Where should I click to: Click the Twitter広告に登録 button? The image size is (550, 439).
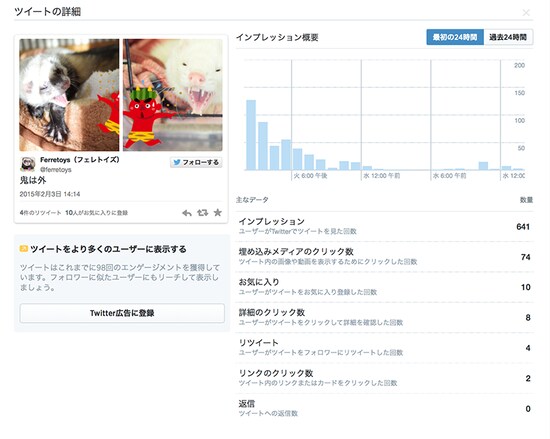tap(122, 313)
